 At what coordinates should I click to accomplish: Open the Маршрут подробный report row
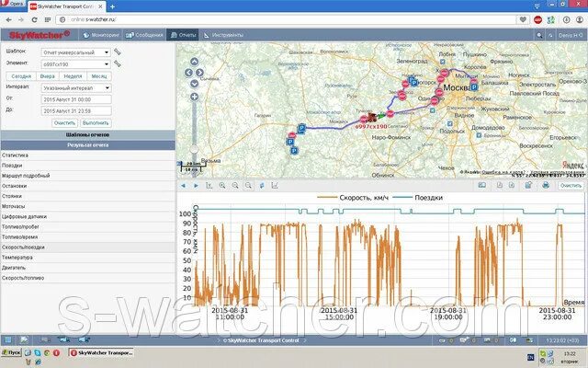[88, 176]
